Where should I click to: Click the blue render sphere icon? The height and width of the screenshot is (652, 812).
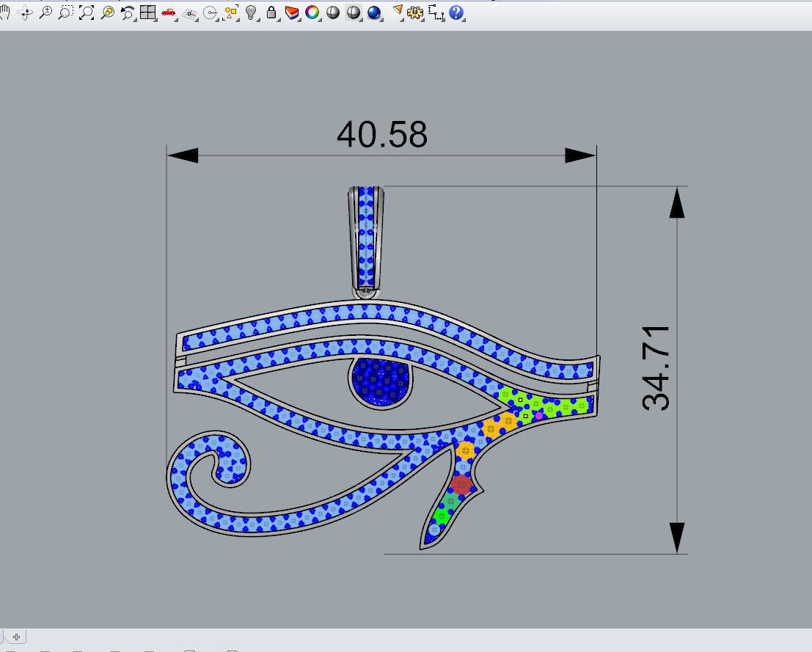coord(374,12)
